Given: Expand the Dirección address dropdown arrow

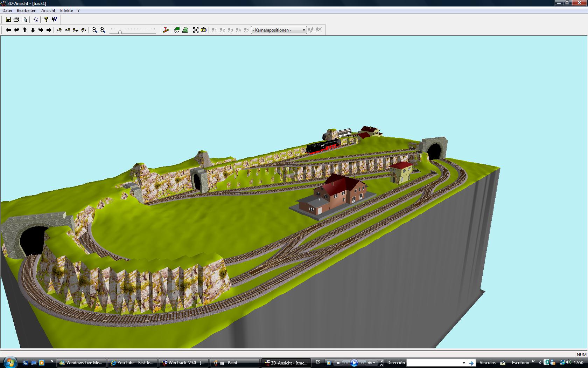Looking at the screenshot, I should tap(464, 363).
